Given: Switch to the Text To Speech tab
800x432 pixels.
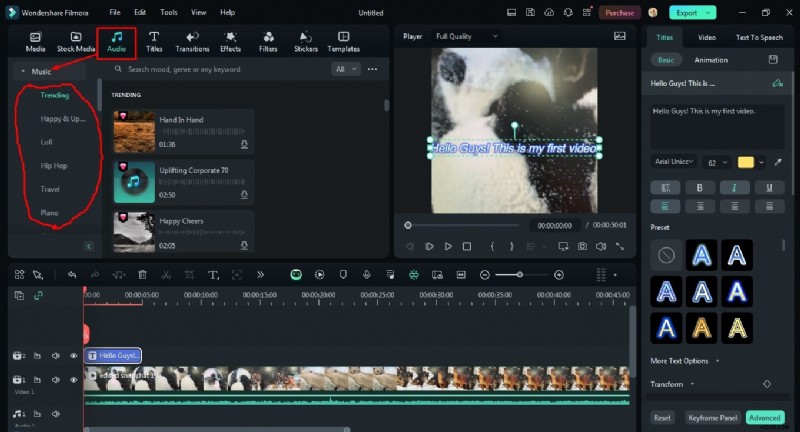Looking at the screenshot, I should [759, 37].
